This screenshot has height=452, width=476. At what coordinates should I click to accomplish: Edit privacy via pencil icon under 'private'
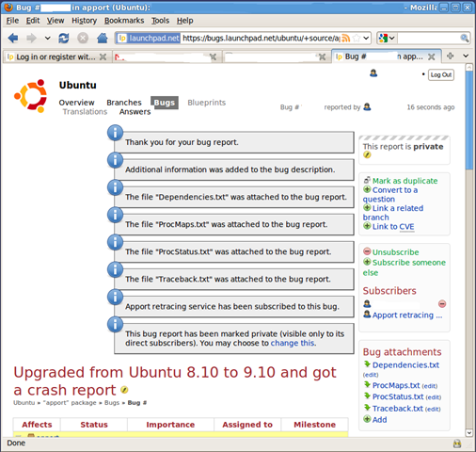(x=367, y=154)
